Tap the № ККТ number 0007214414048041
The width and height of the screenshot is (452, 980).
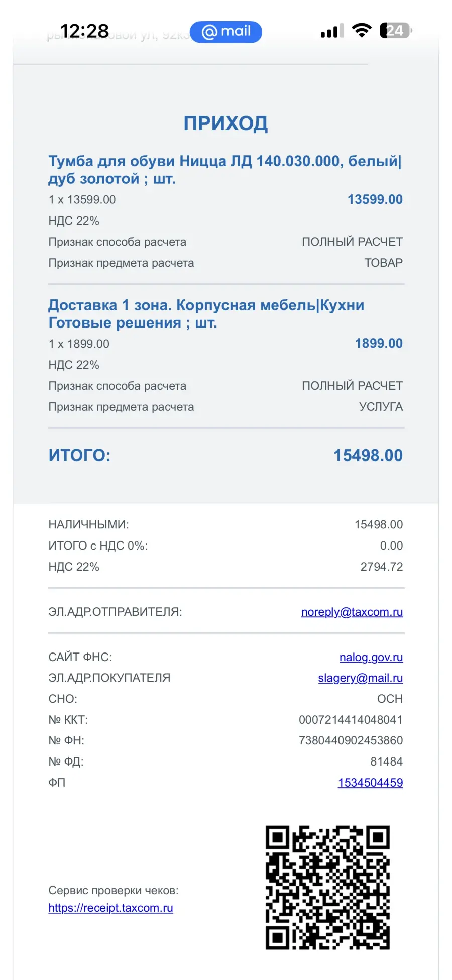coord(351,720)
